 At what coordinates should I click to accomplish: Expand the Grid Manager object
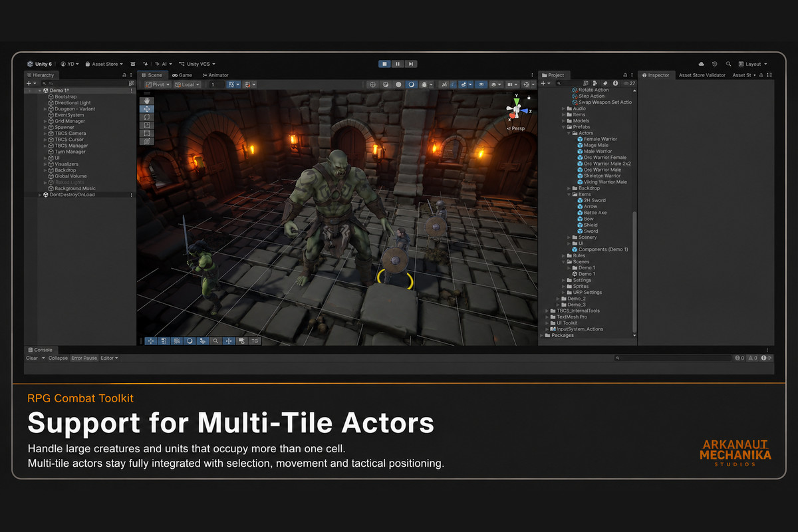pyautogui.click(x=45, y=121)
